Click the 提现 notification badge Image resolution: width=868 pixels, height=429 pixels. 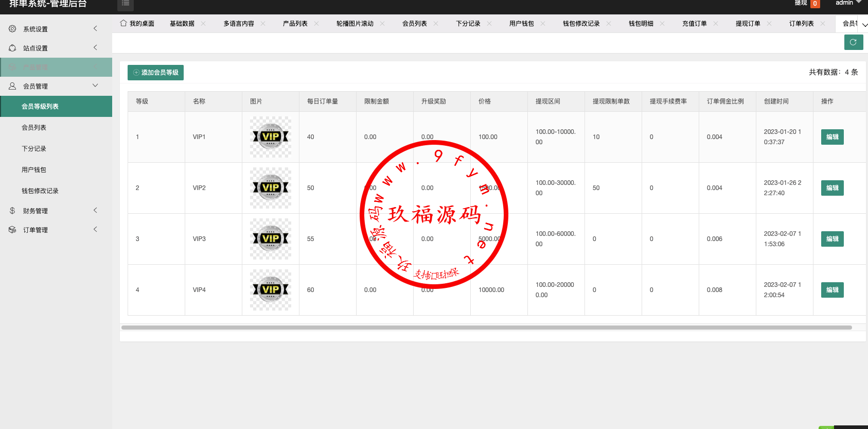click(815, 4)
